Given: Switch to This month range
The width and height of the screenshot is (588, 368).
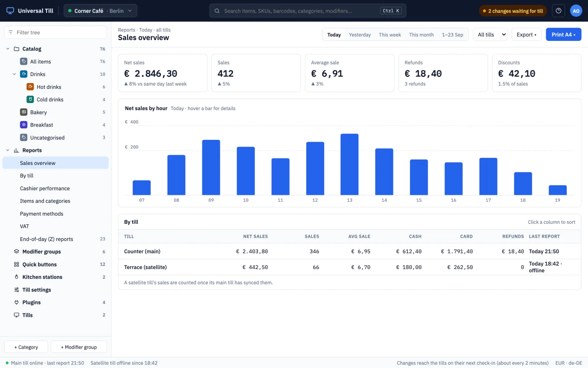Looking at the screenshot, I should [x=422, y=35].
